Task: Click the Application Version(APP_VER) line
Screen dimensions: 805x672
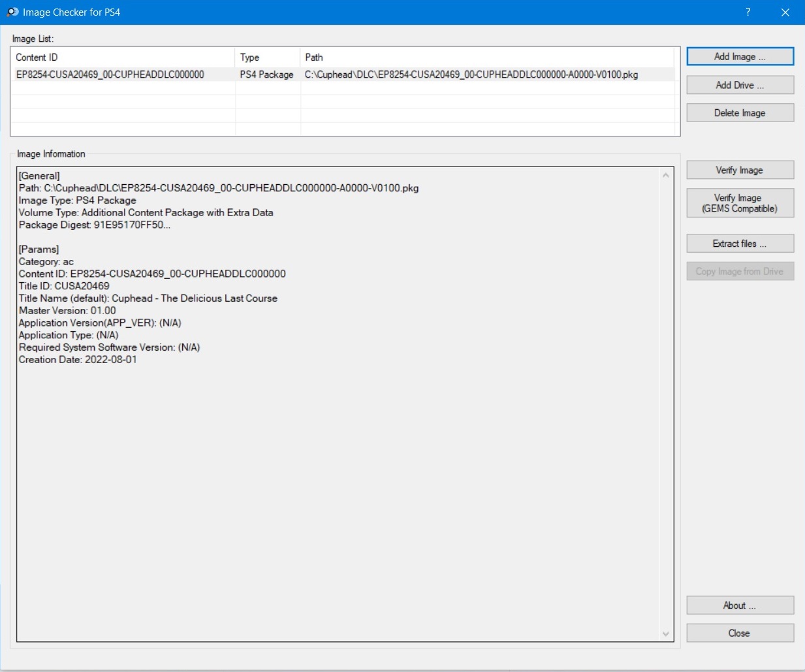Action: pyautogui.click(x=100, y=323)
